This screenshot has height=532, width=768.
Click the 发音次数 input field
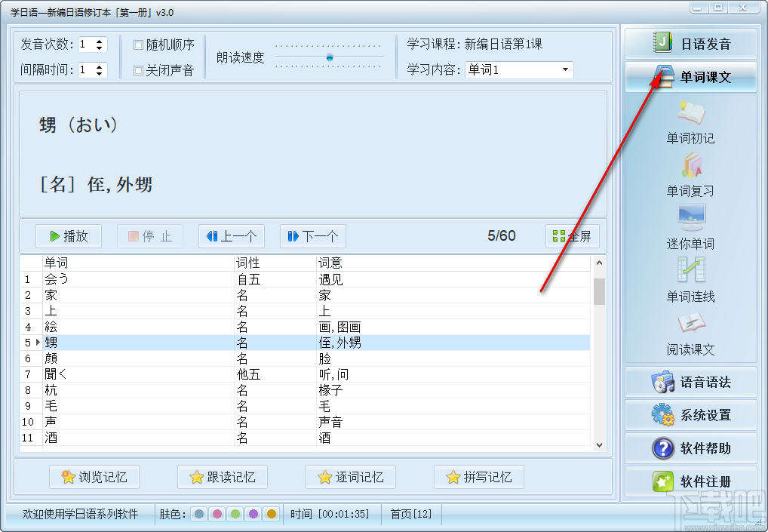tap(87, 45)
